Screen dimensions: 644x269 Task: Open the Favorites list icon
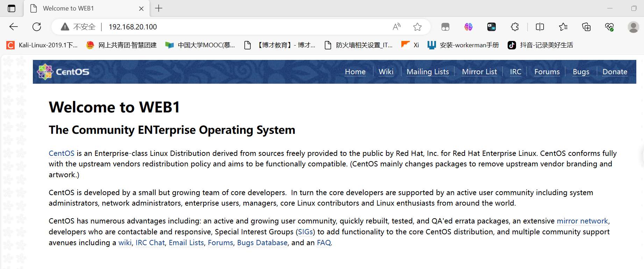pos(563,27)
